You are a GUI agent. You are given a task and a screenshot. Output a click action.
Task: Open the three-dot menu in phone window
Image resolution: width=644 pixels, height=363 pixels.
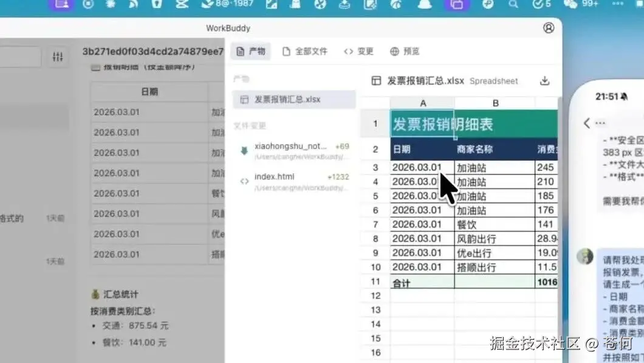pos(600,123)
